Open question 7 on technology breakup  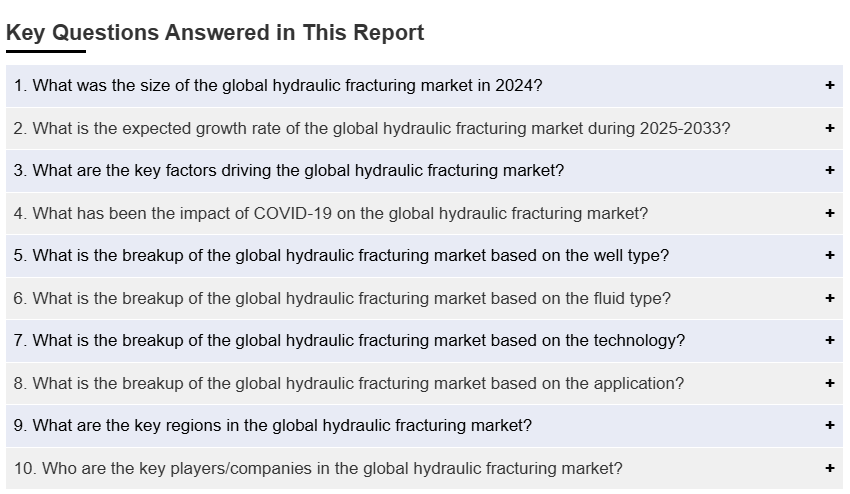(349, 341)
